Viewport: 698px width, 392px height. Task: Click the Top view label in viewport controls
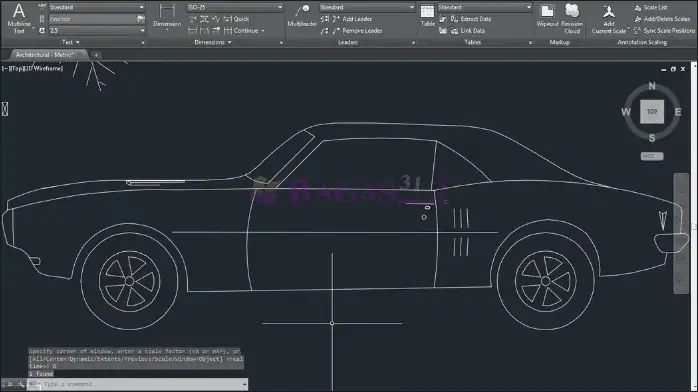tap(17, 69)
